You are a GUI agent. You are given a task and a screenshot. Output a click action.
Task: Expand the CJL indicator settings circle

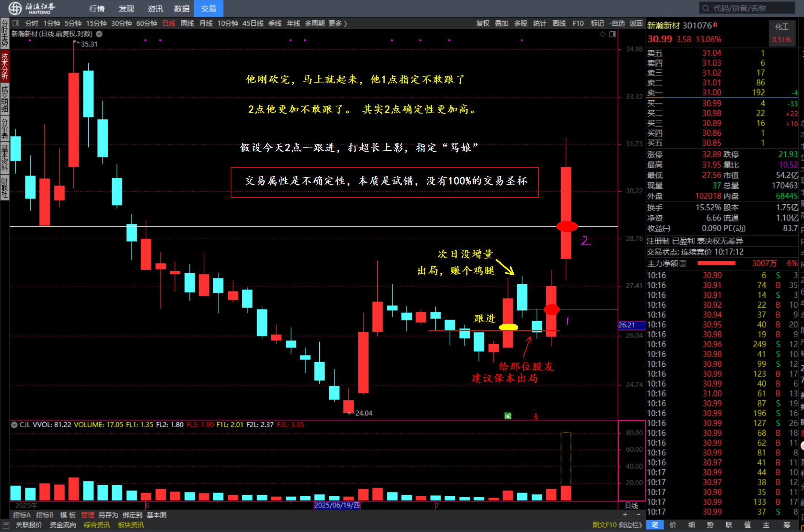pos(14,425)
